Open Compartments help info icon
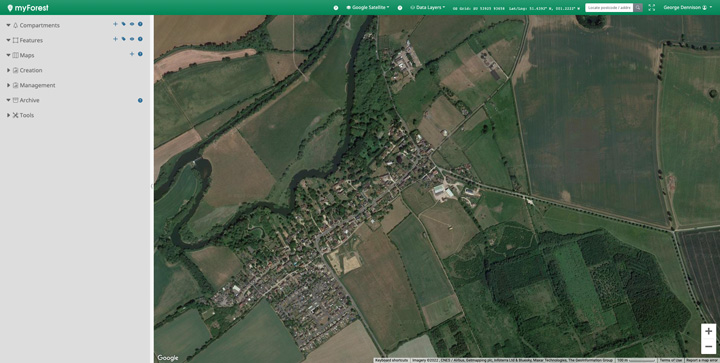 pos(140,24)
